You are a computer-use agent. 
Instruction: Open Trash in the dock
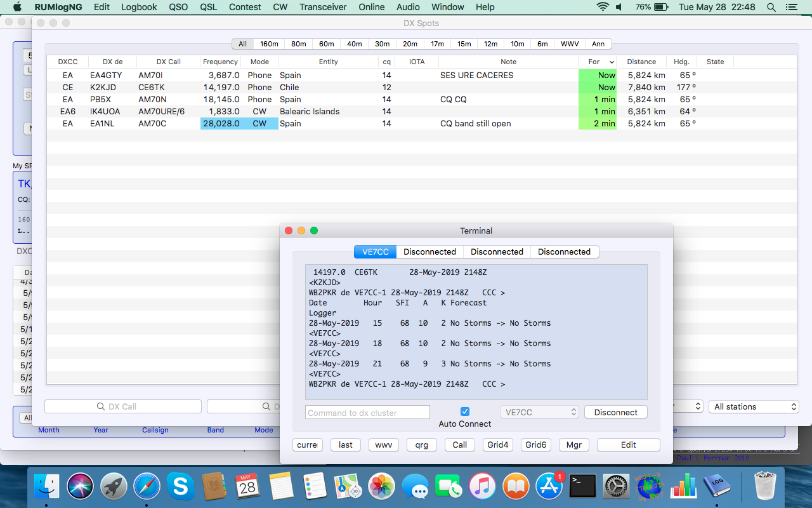tap(765, 487)
